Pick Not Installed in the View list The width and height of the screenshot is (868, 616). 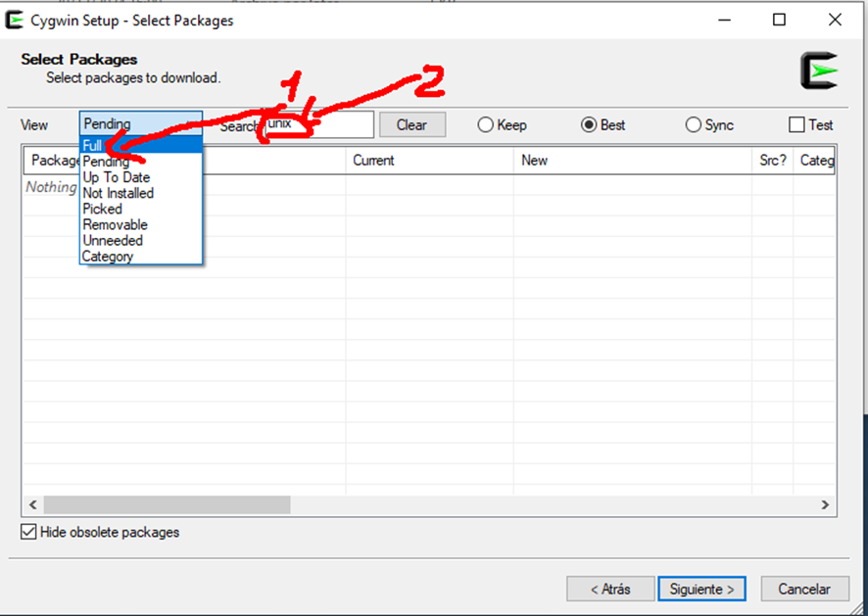point(119,193)
